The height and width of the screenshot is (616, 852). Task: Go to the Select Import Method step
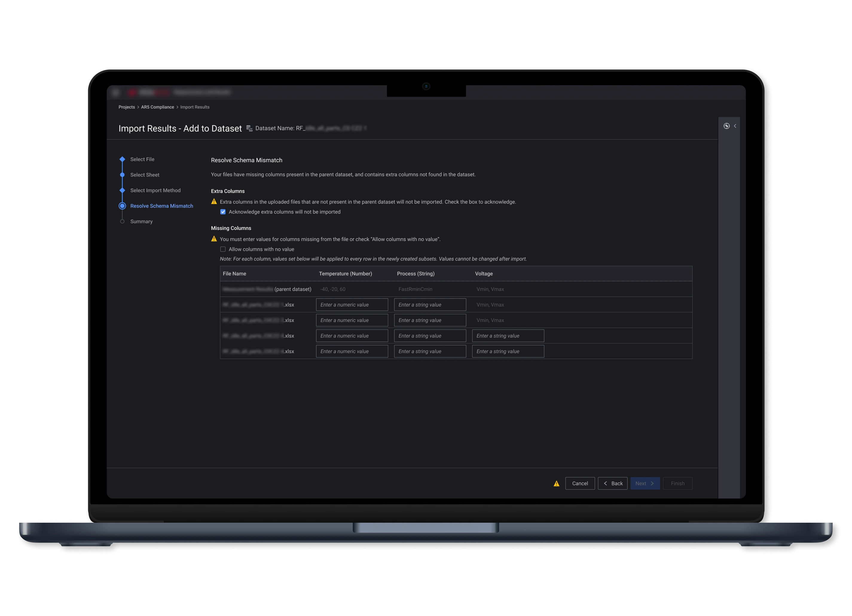click(155, 190)
